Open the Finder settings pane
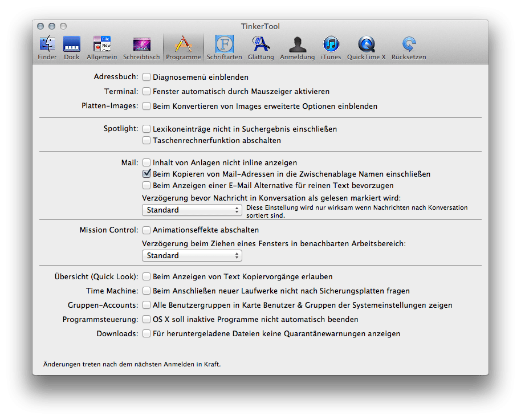The width and height of the screenshot is (521, 420). pos(47,47)
